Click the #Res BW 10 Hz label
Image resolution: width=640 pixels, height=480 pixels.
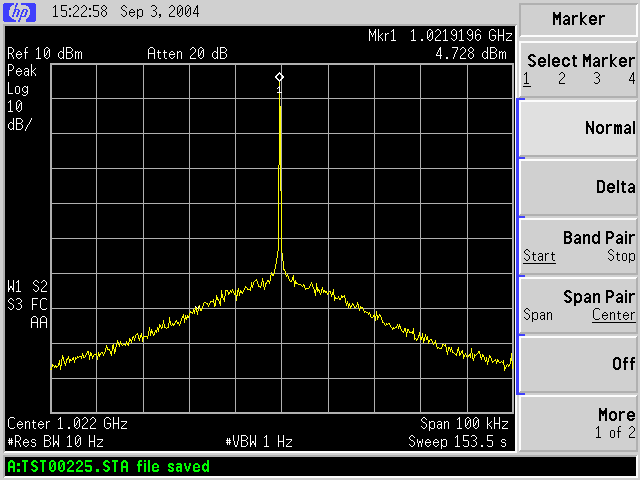coord(55,442)
